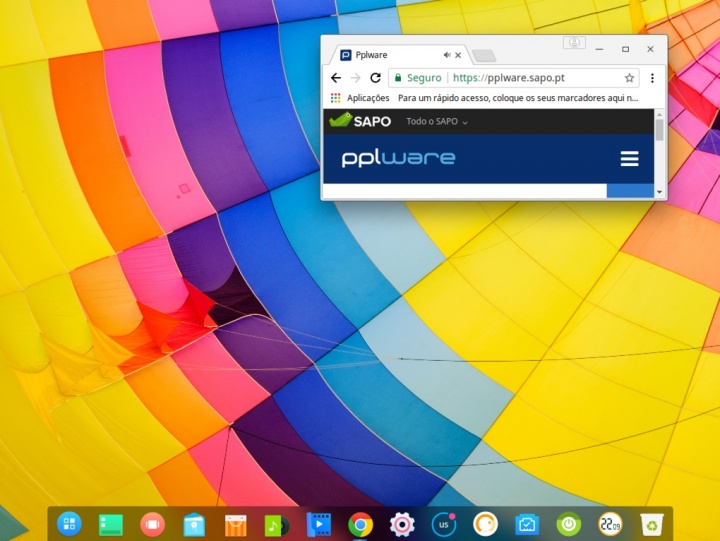Open the Chrome user profile button
The image size is (720, 541).
coord(574,43)
